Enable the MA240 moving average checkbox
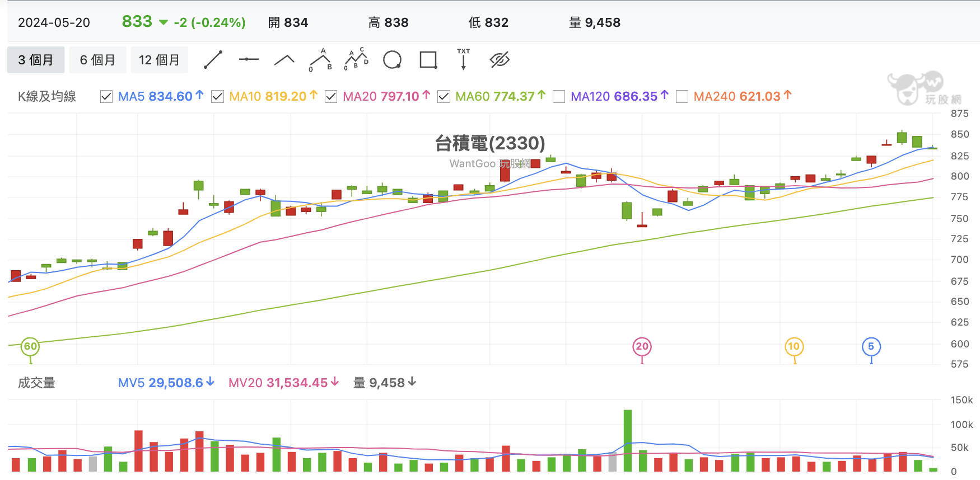This screenshot has height=480, width=980. tap(682, 97)
